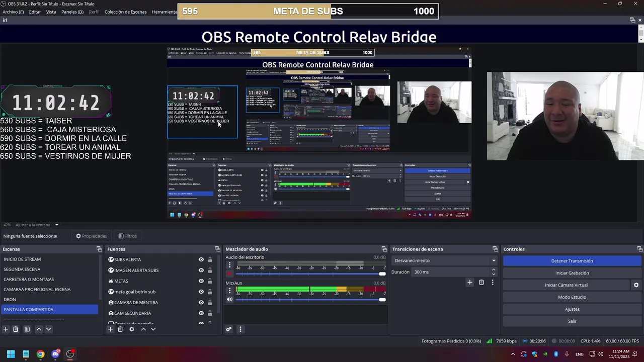This screenshot has height=362, width=644.
Task: Unmute the Audio del escritorio channel
Action: (x=230, y=274)
